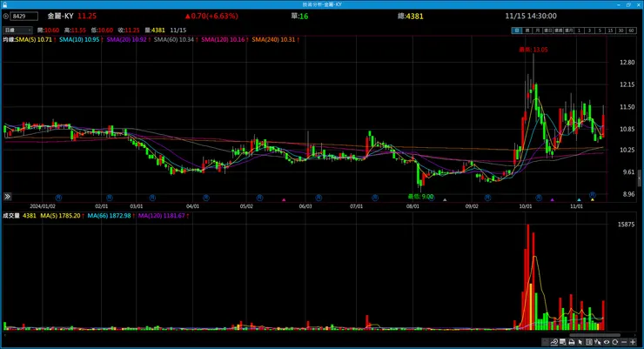Switch to the 3-minute chart button

tap(589, 30)
